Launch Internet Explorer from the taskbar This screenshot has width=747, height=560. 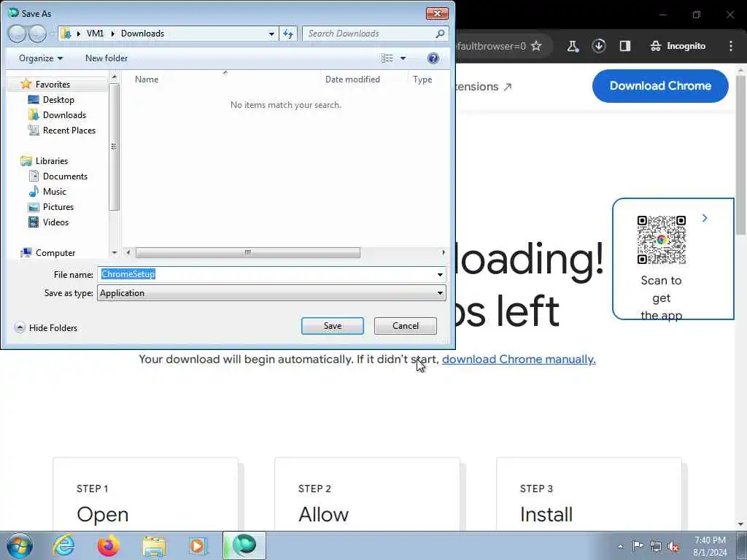(x=63, y=545)
